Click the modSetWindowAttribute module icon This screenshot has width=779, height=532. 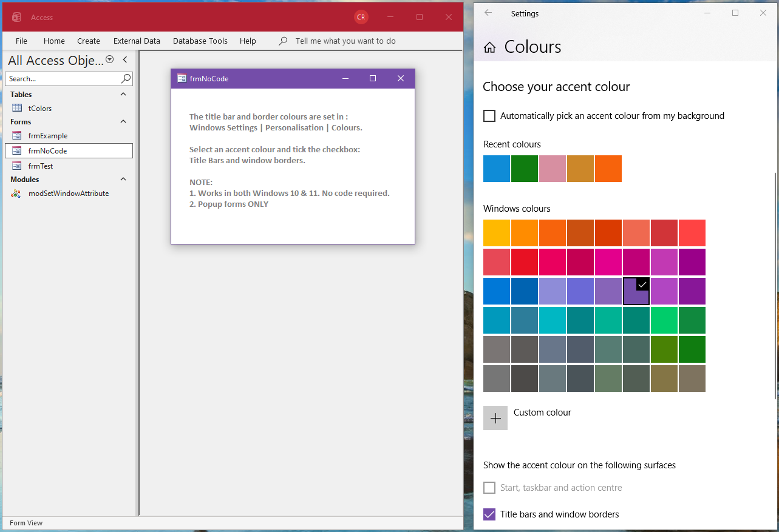click(17, 194)
